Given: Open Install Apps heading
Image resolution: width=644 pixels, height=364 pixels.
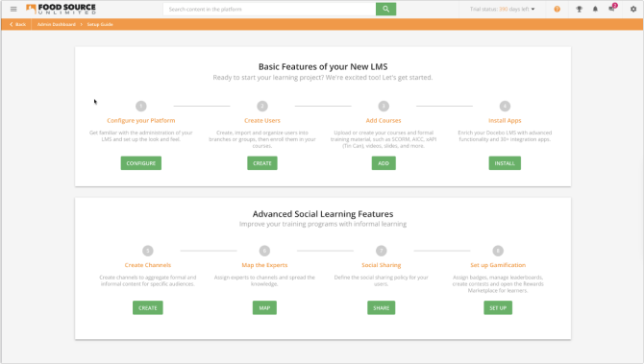Looking at the screenshot, I should click(505, 121).
